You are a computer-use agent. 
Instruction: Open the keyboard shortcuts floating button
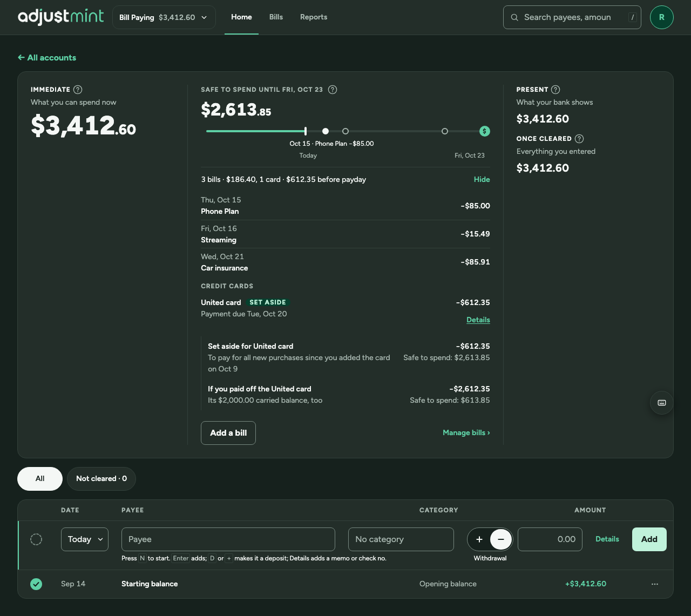pos(661,403)
